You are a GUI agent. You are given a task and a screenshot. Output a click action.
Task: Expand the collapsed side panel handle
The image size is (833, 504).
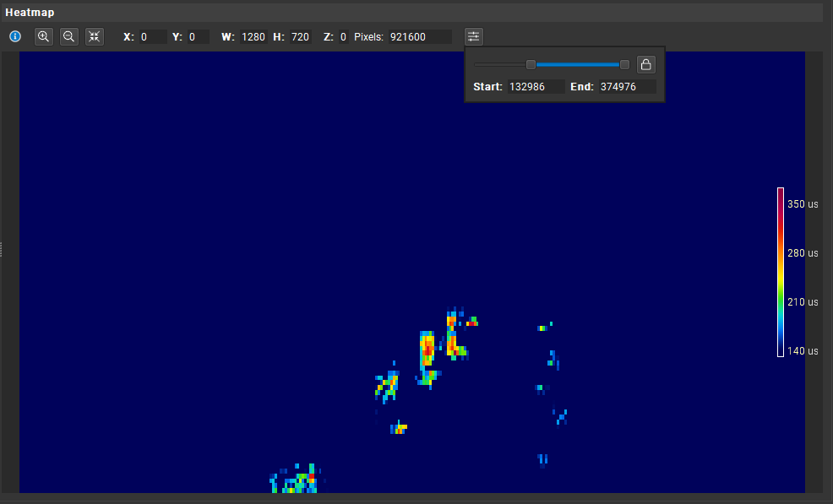3,249
